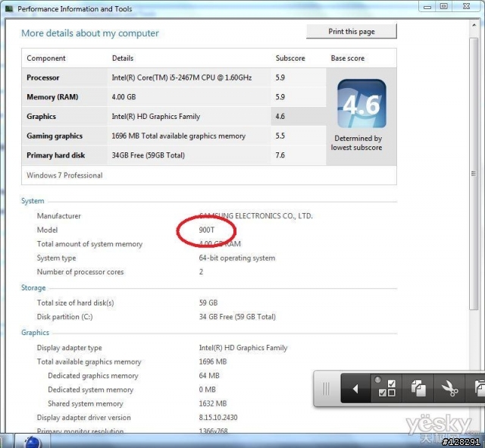
Task: Click the Dedicated graphics memory label
Action: point(92,376)
